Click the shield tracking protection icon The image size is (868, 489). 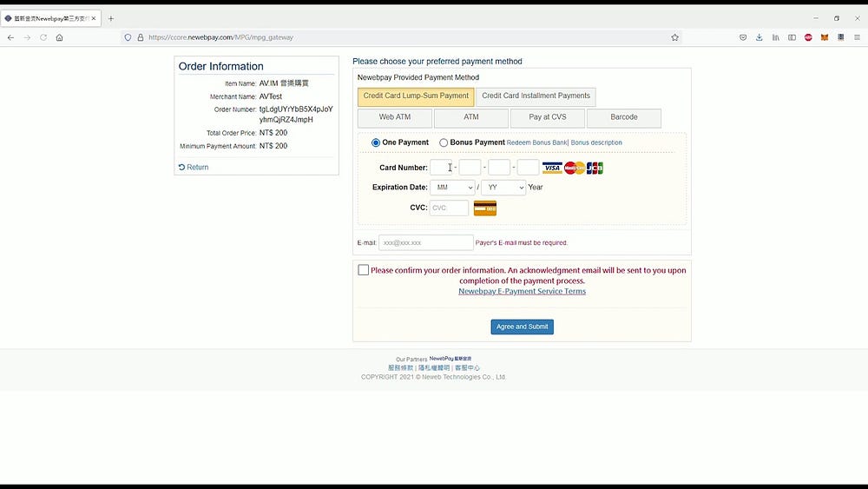point(128,37)
